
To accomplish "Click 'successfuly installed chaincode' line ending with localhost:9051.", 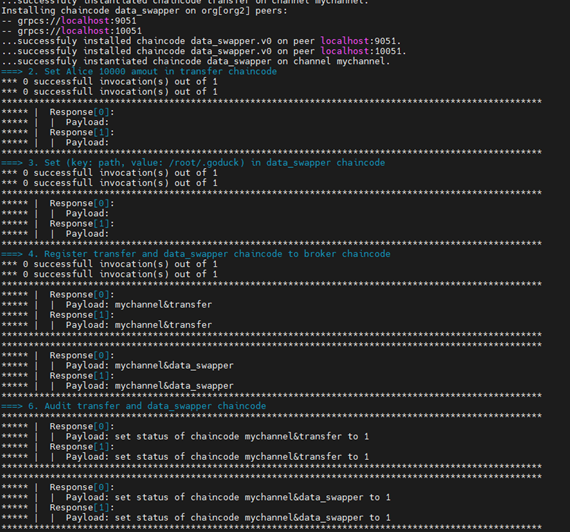I will pyautogui.click(x=201, y=41).
